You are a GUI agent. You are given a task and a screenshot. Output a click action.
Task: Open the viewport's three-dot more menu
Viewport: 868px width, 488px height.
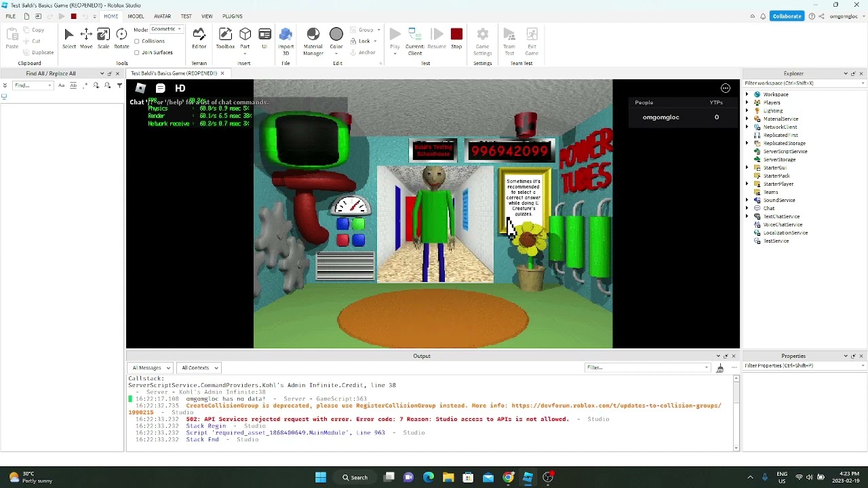pyautogui.click(x=726, y=88)
